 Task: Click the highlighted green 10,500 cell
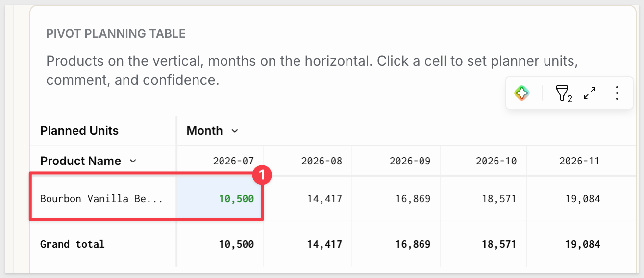tap(220, 199)
